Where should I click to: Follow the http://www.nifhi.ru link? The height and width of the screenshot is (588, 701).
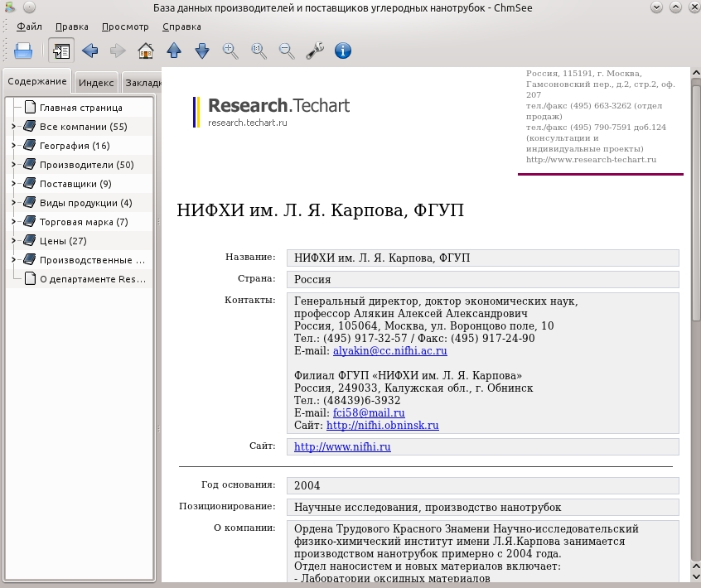(x=342, y=447)
